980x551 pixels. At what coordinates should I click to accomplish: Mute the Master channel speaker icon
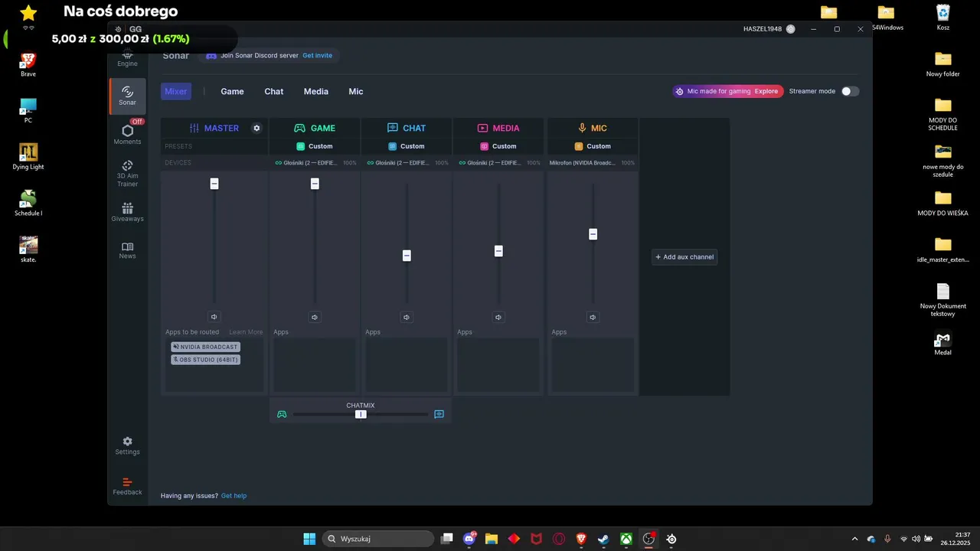click(x=214, y=317)
